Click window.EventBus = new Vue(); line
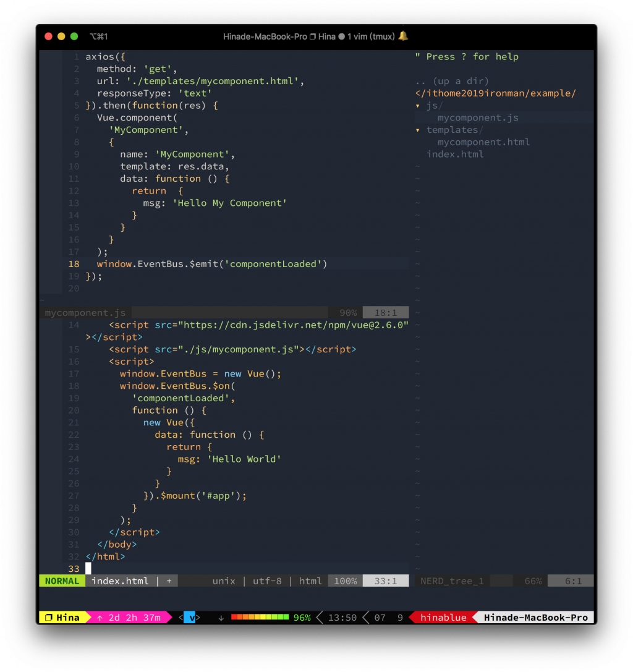This screenshot has height=672, width=633. tap(200, 374)
